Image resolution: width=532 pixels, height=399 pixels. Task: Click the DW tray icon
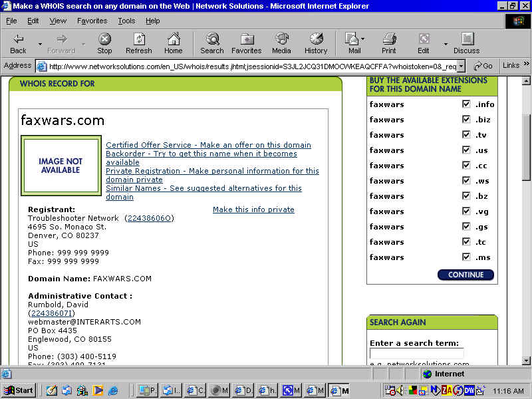(x=469, y=390)
